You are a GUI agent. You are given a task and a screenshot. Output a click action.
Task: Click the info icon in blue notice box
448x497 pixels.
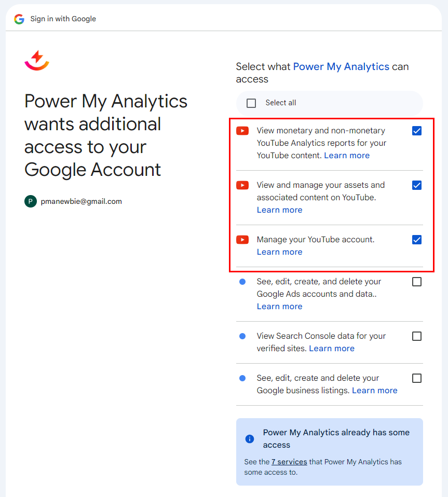point(250,439)
